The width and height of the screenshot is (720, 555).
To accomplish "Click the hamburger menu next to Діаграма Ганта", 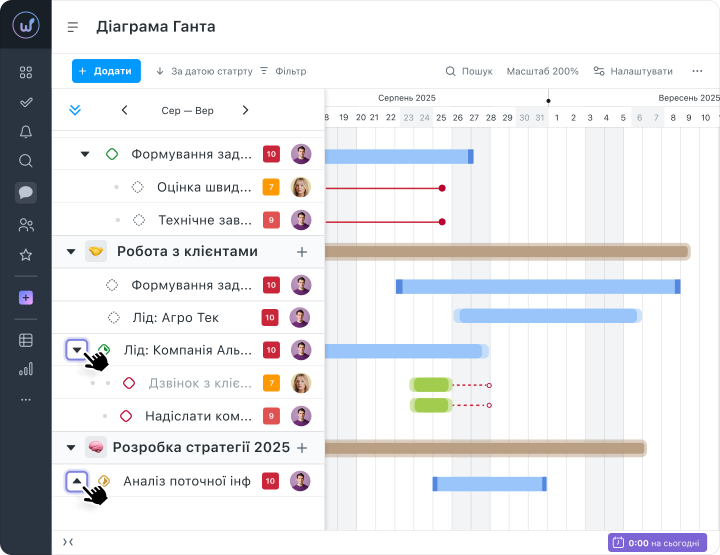I will (73, 27).
